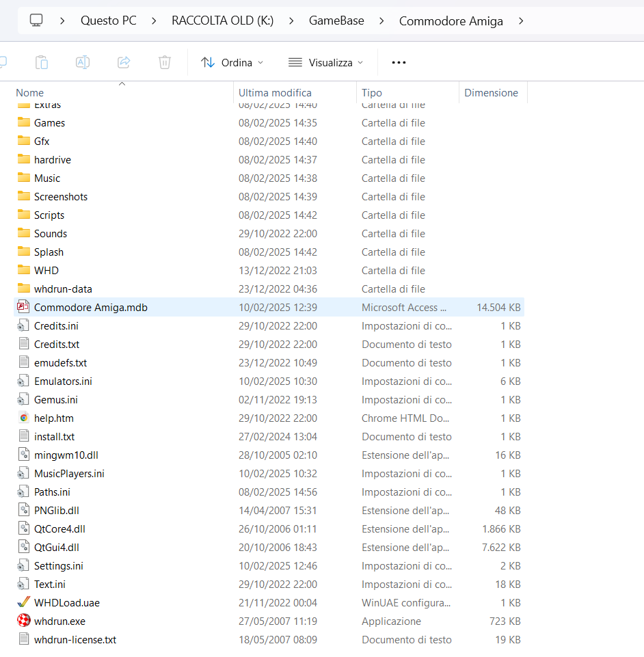Select the Emulators.ini file name
Image resolution: width=644 pixels, height=657 pixels.
coord(63,381)
